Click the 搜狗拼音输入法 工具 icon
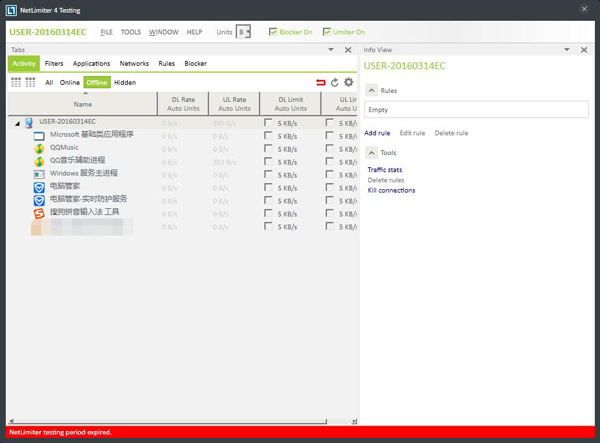This screenshot has height=443, width=600. pos(39,213)
